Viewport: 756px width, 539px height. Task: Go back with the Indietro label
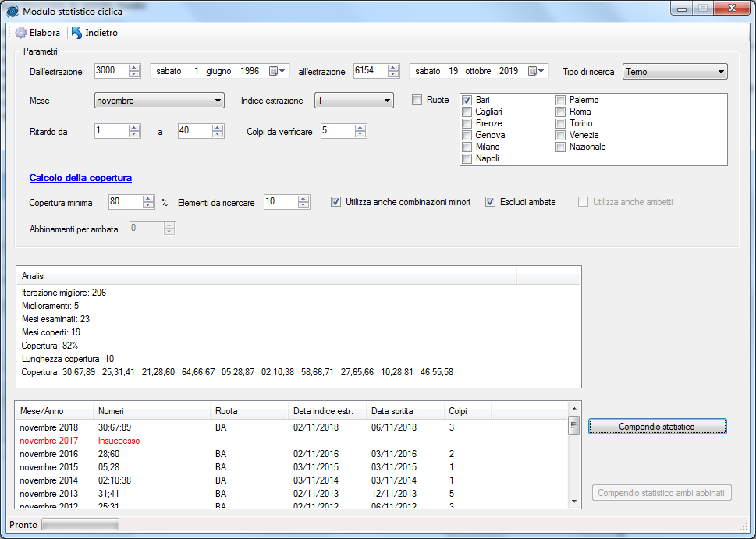[101, 33]
